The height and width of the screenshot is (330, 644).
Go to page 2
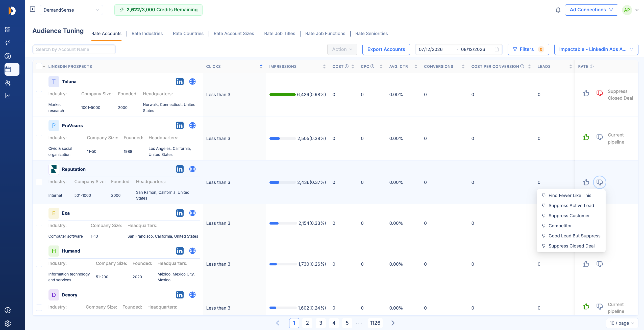click(307, 323)
